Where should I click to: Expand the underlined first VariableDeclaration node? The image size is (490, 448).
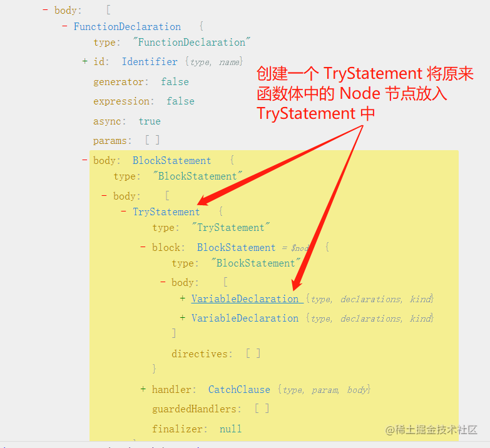pyautogui.click(x=183, y=298)
